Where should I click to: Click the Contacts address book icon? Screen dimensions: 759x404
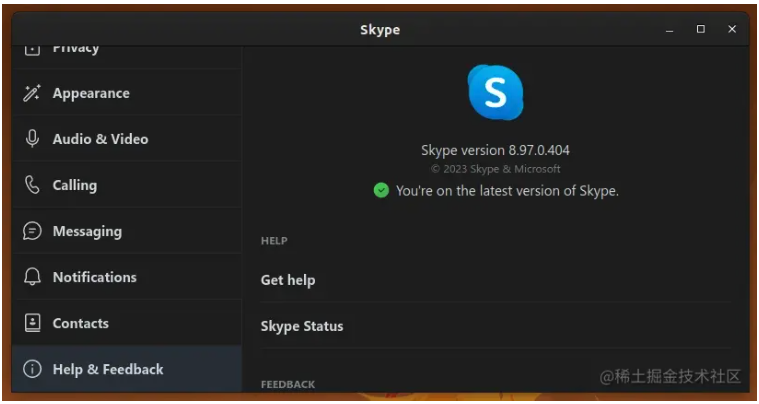point(32,323)
